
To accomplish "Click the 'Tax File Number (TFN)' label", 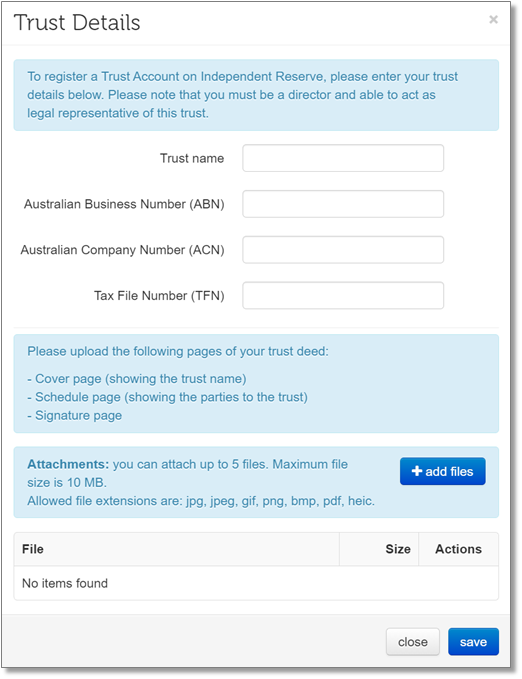I will (x=159, y=296).
